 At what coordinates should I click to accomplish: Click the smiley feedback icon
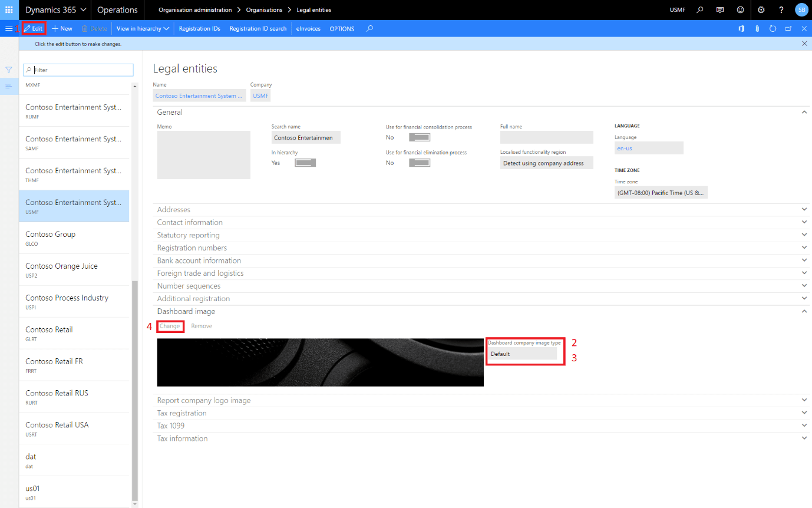[x=740, y=10]
